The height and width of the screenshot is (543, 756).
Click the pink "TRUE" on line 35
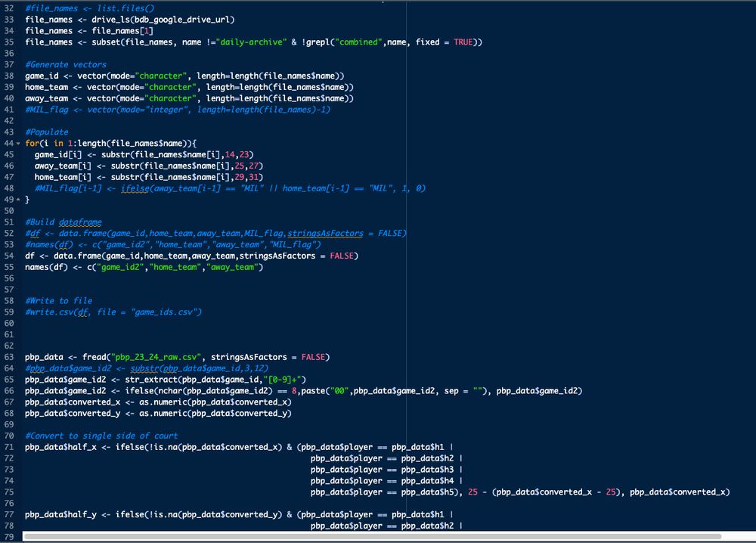click(x=463, y=42)
